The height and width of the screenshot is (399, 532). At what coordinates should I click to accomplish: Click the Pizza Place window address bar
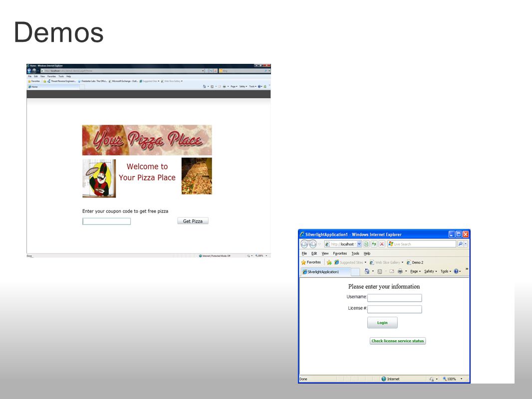(122, 70)
